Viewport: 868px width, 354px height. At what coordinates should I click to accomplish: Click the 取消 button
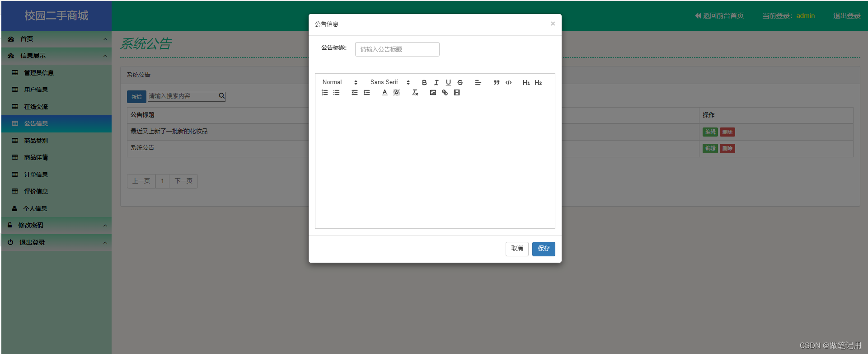[517, 249]
